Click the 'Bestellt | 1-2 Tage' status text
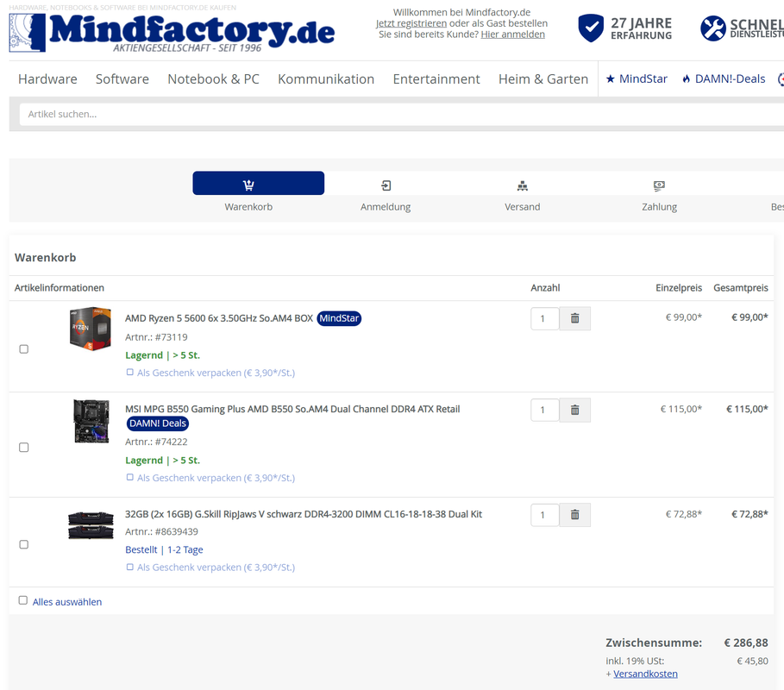Screen dimensions: 784x690 [x=164, y=549]
